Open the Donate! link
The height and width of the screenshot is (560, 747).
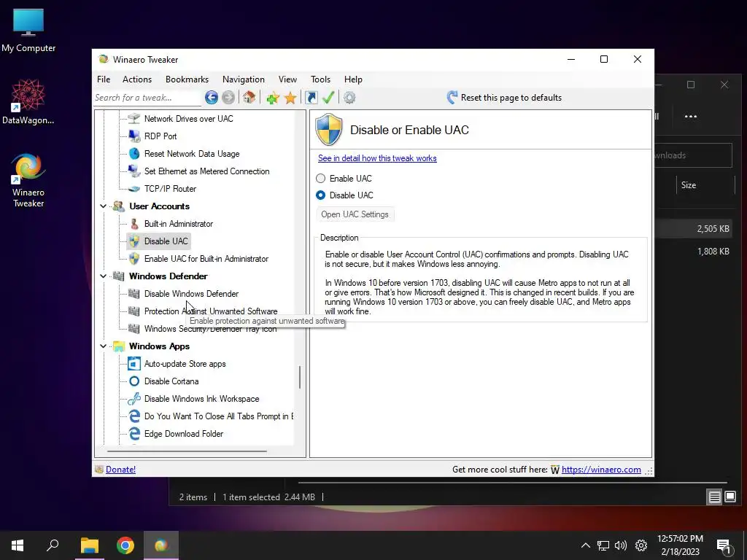[x=120, y=470]
